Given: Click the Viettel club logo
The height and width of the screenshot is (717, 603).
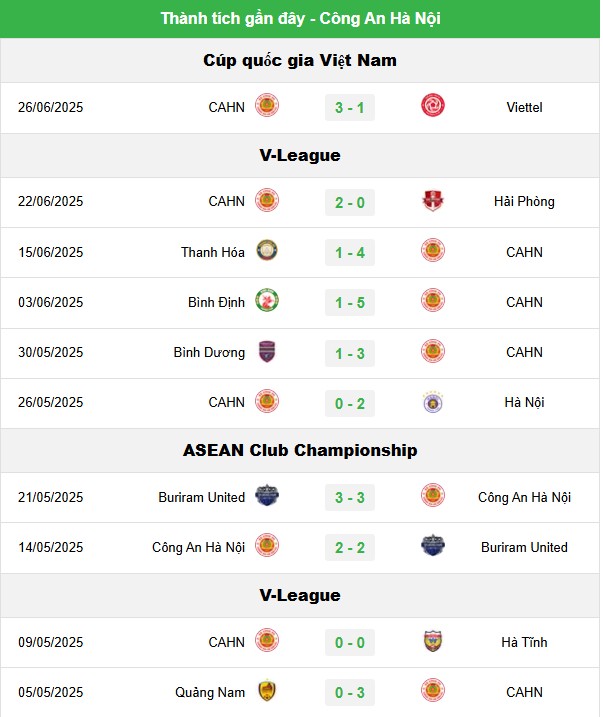Looking at the screenshot, I should (x=432, y=106).
